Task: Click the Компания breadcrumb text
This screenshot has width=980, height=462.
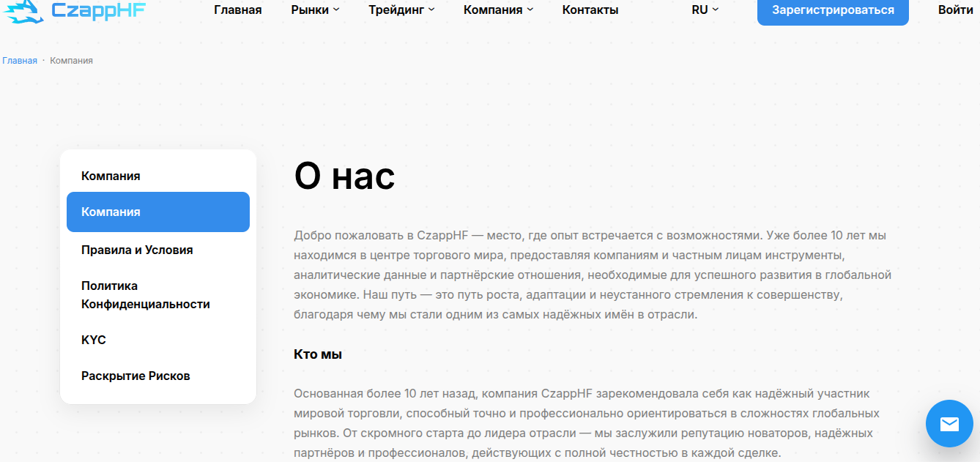Action: tap(71, 60)
